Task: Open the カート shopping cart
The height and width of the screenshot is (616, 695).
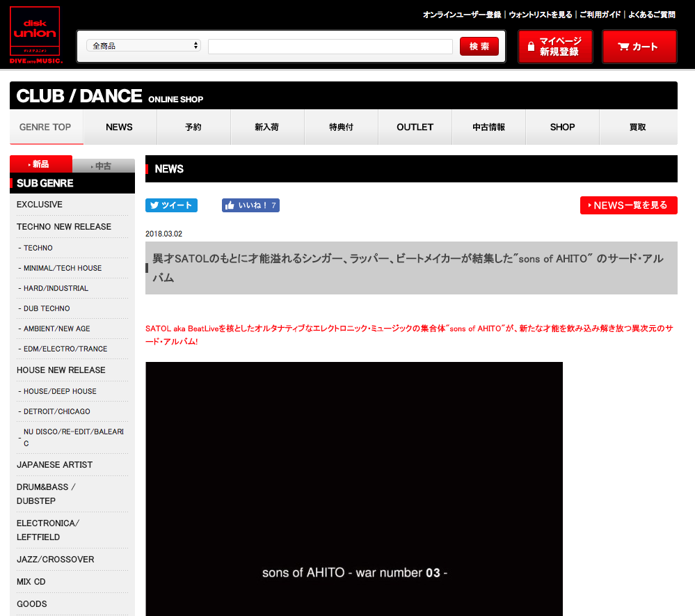Action: point(639,47)
